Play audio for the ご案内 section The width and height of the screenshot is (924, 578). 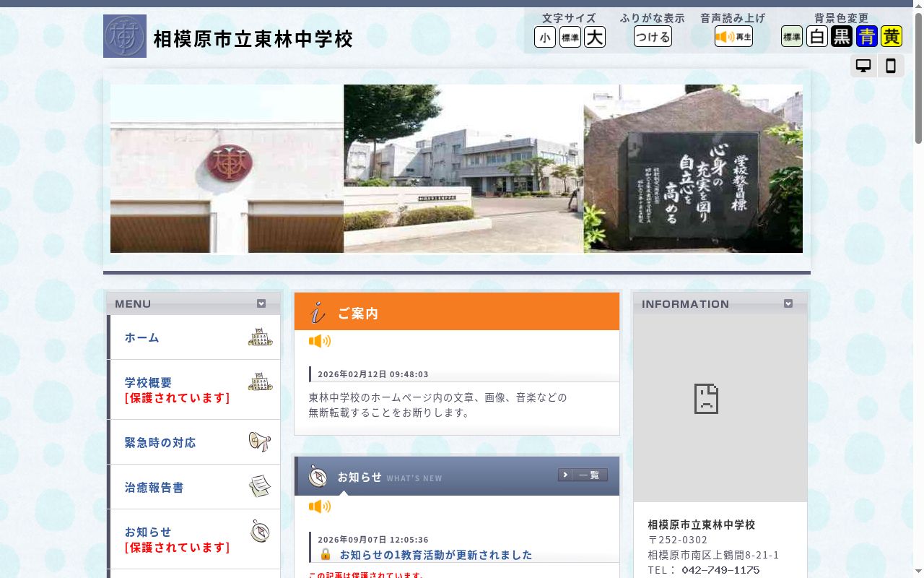click(x=320, y=341)
